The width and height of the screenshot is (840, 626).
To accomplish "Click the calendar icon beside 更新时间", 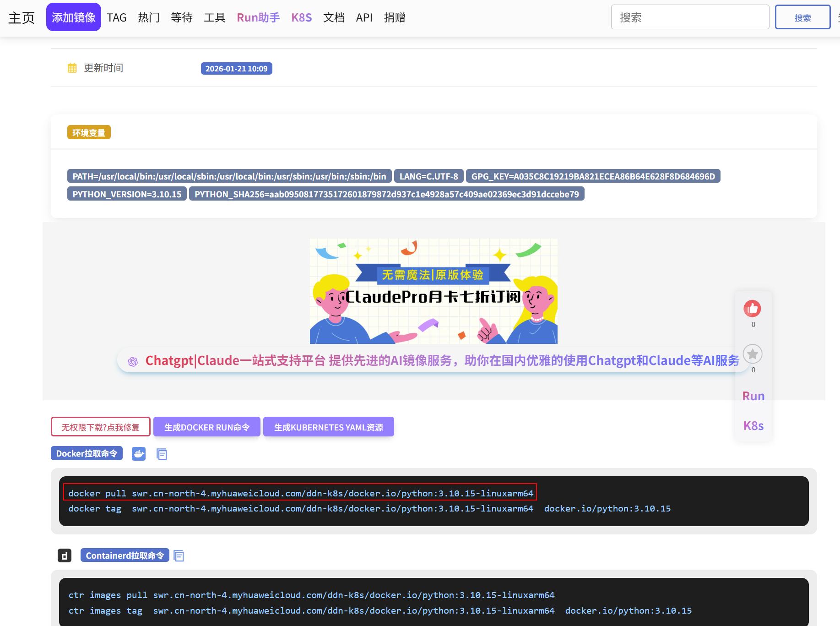I will (x=72, y=68).
